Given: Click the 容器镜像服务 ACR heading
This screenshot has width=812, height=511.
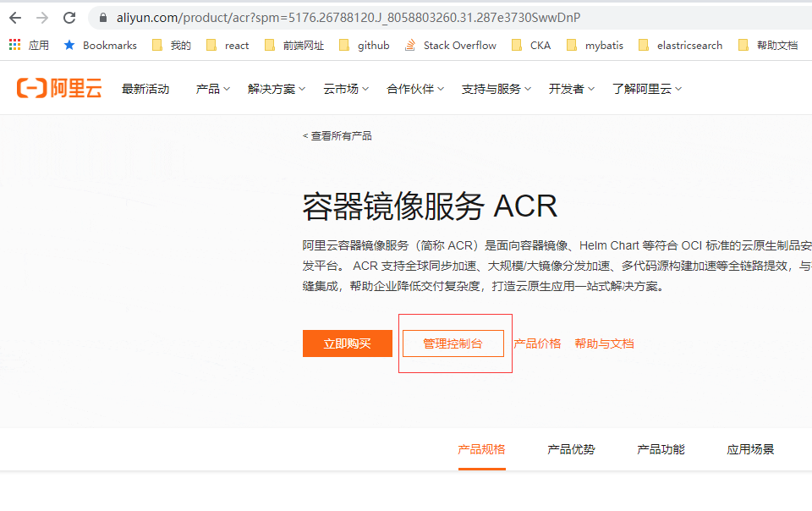Looking at the screenshot, I should [430, 206].
